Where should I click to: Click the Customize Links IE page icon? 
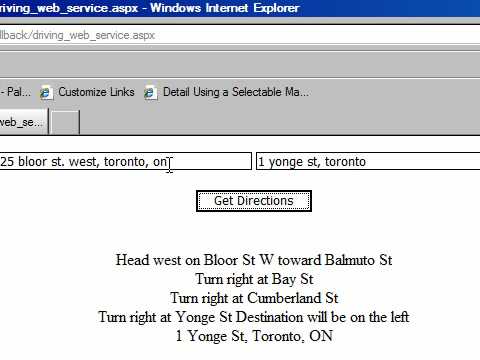pos(46,93)
